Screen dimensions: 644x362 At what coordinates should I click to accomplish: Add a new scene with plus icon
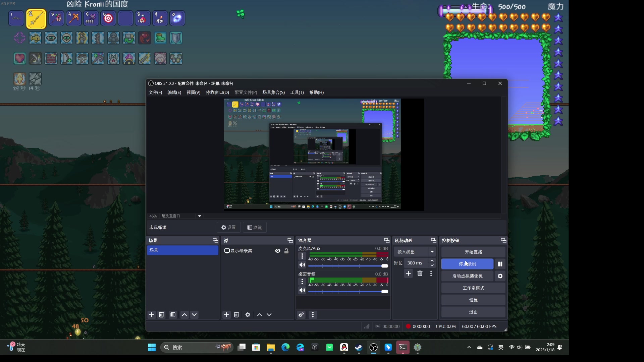[152, 315]
